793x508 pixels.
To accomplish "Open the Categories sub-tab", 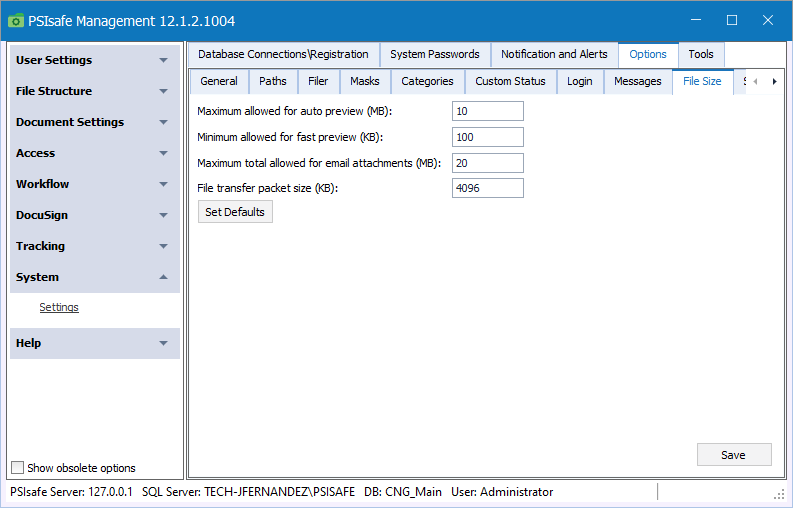I will (427, 81).
